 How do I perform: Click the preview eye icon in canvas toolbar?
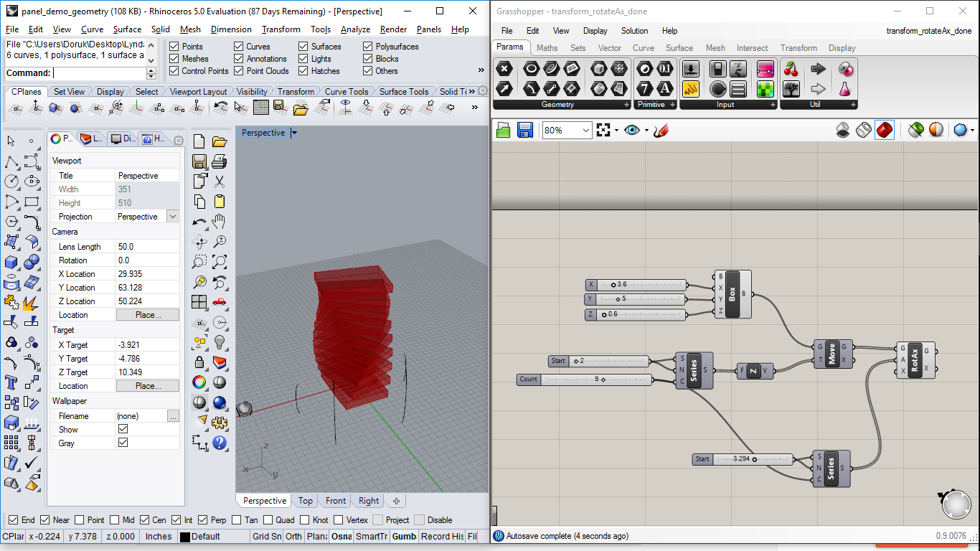[631, 130]
